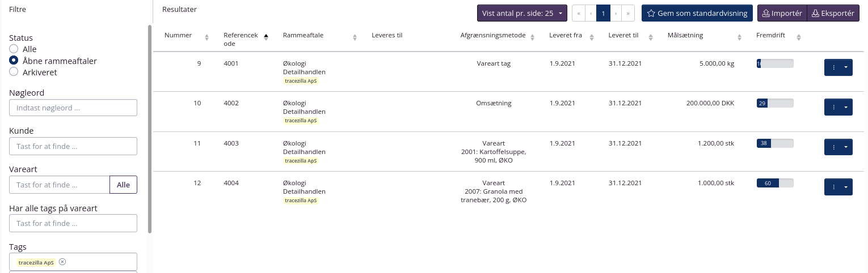Image resolution: width=868 pixels, height=273 pixels.
Task: Go to the last page of results
Action: [628, 13]
